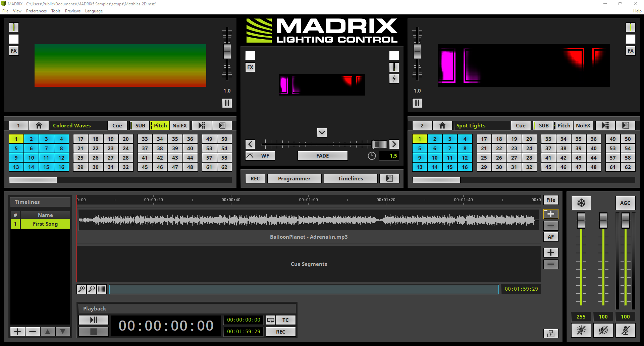Viewport: 644px width, 346px height.
Task: Toggle right deck No FX
Action: (x=583, y=125)
